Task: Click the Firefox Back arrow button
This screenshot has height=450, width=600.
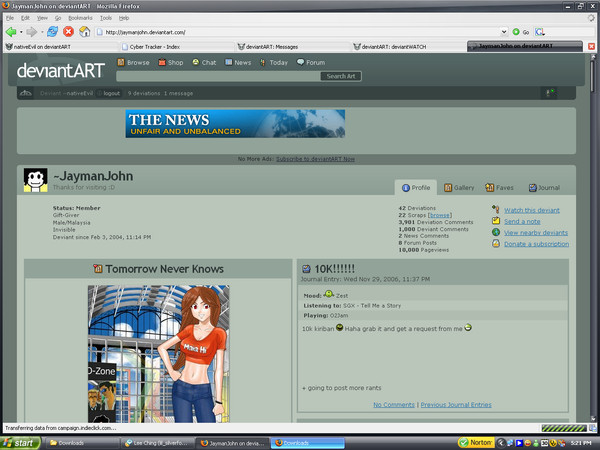Action: pyautogui.click(x=11, y=31)
